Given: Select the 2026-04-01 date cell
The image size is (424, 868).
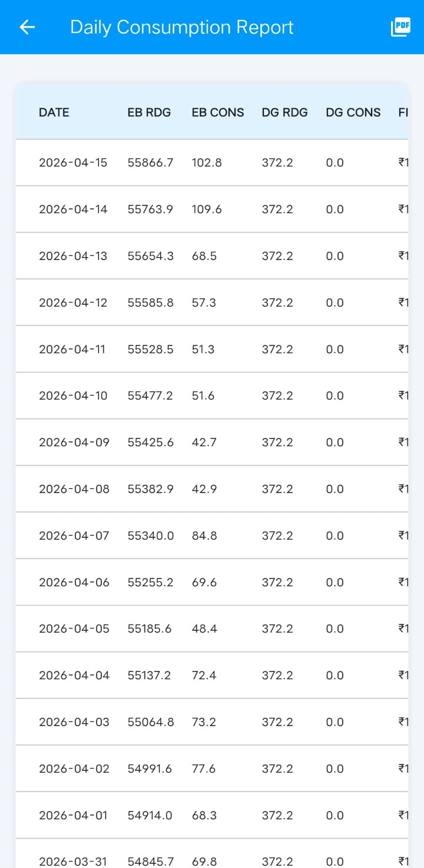Looking at the screenshot, I should pos(73,815).
